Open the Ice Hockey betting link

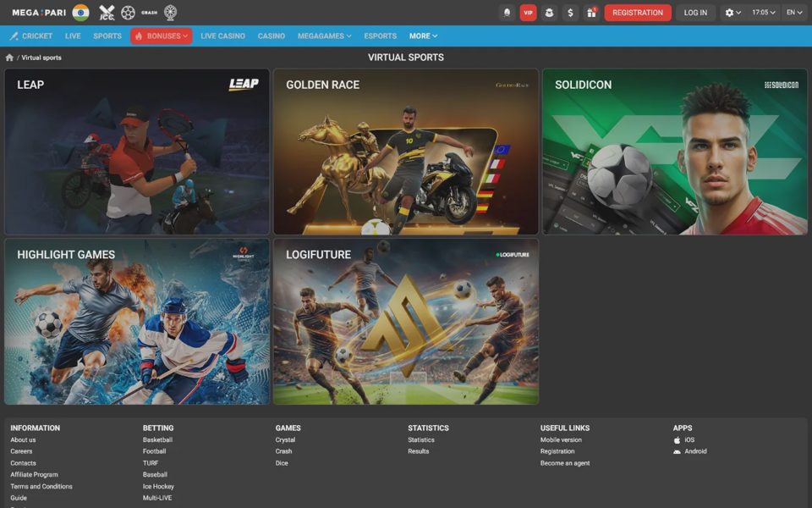(x=158, y=486)
